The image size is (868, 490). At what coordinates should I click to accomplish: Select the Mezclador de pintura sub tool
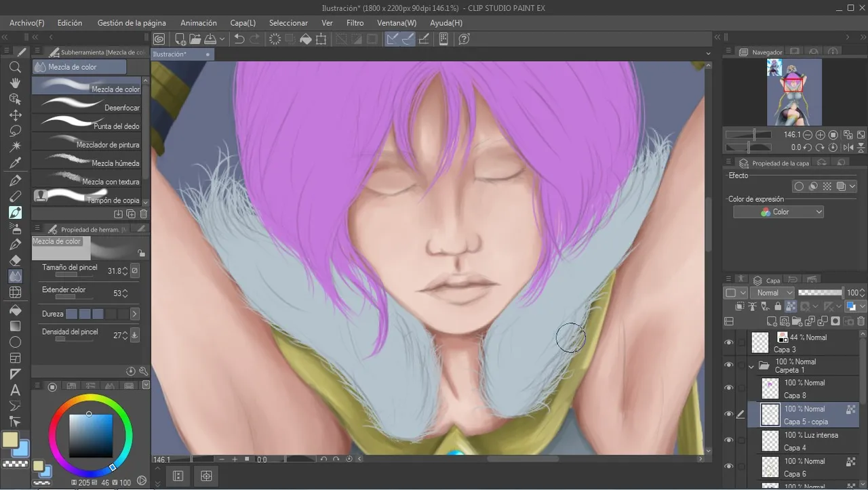(87, 142)
